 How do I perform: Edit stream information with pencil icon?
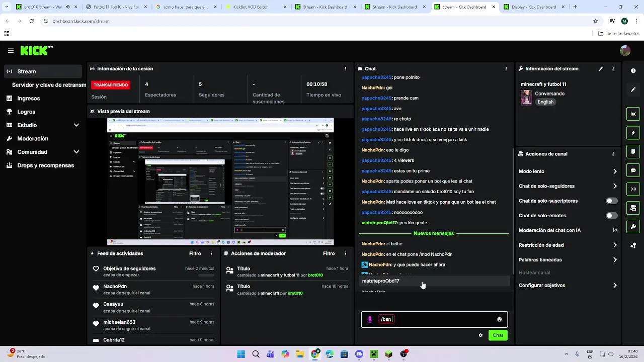[x=601, y=69]
